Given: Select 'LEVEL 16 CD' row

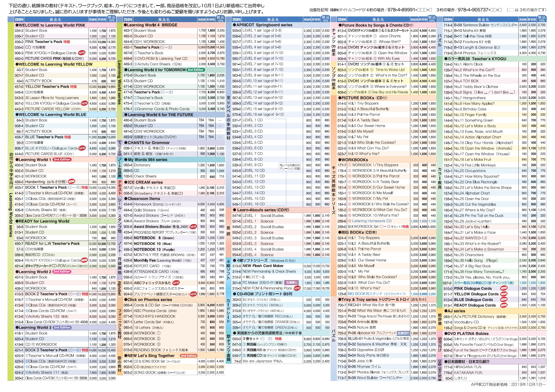Looking at the screenshot, I should (281, 204).
